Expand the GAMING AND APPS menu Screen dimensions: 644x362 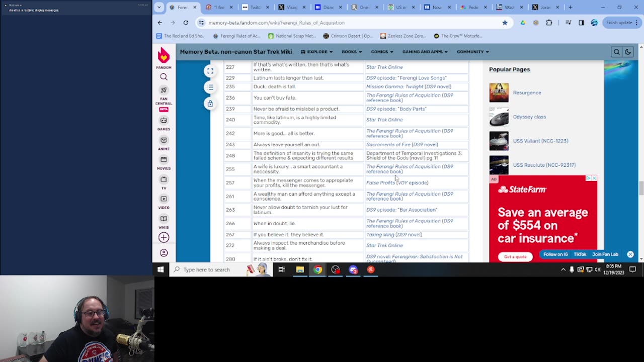[425, 52]
